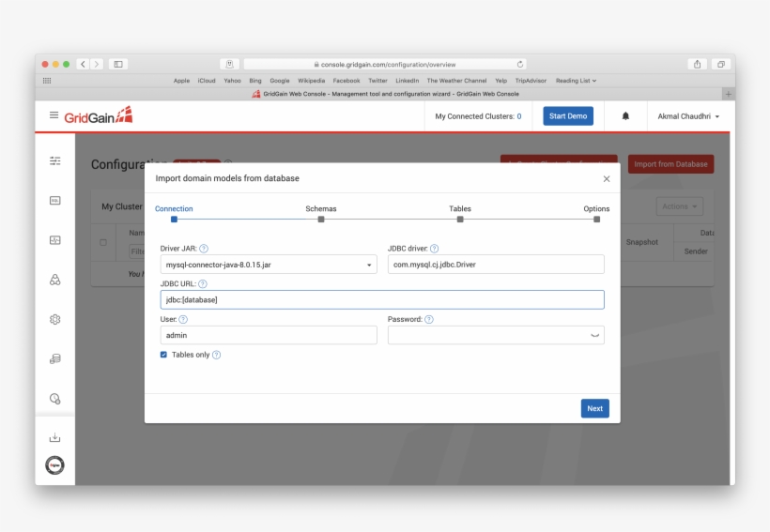This screenshot has height=532, width=770.
Task: Open the monitoring dashboard sidebar icon
Action: pyautogui.click(x=55, y=240)
